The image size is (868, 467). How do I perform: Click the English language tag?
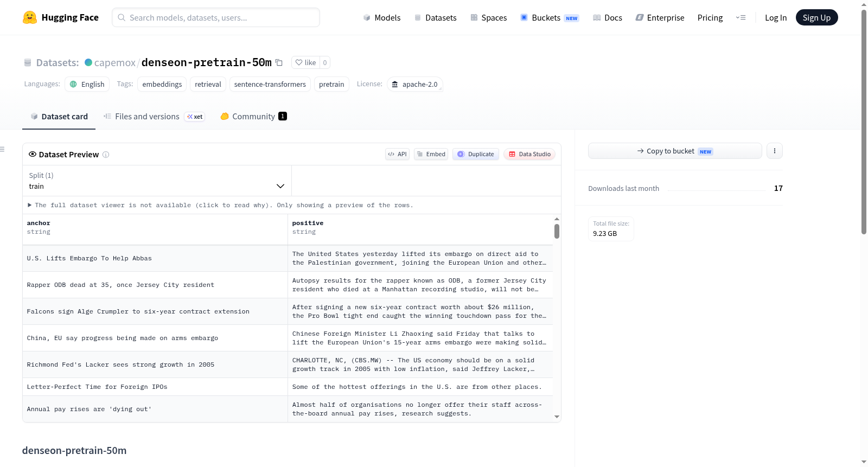pyautogui.click(x=87, y=84)
